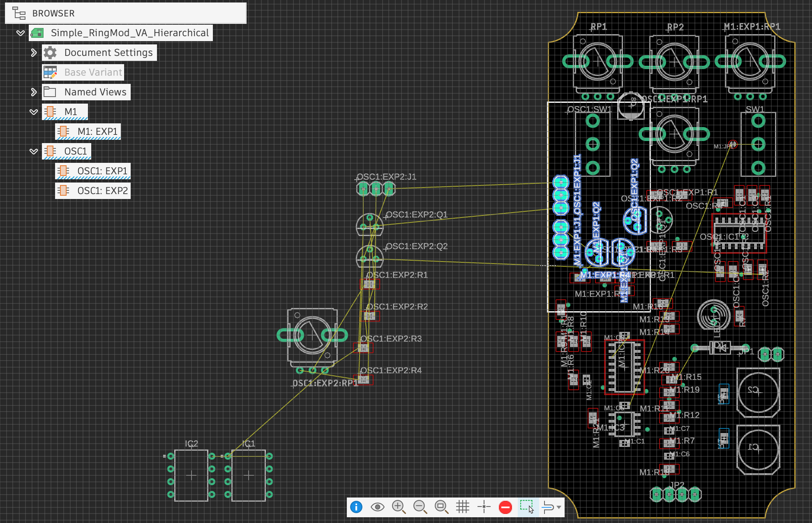Click the gear icon beside Document Settings

tap(50, 53)
